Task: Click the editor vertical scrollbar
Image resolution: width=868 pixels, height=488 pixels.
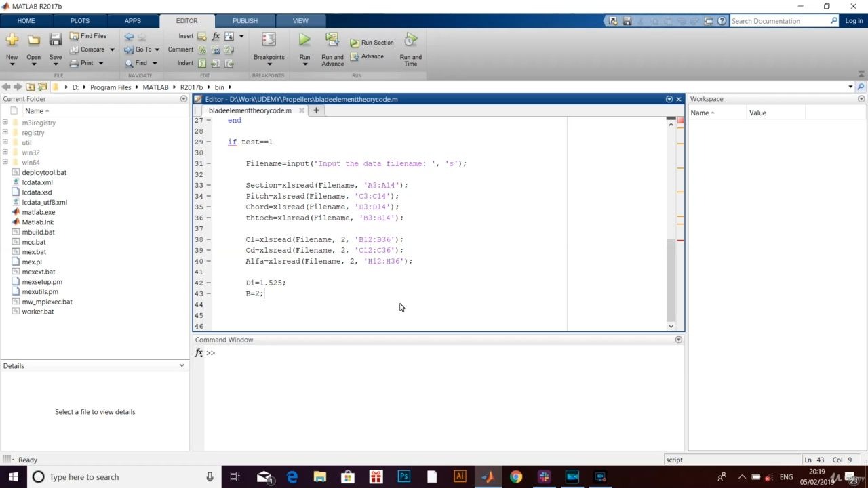Action: pyautogui.click(x=671, y=279)
